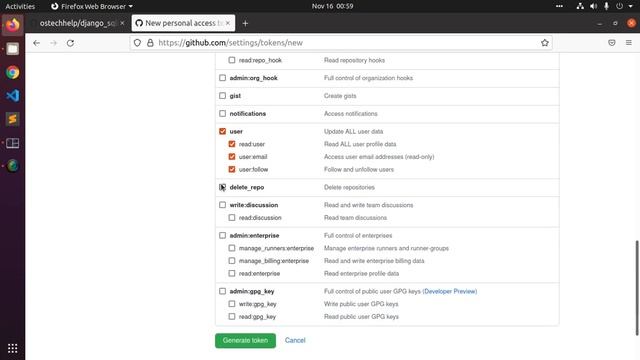
Task: Select the New personal access token tab
Action: pos(183,23)
